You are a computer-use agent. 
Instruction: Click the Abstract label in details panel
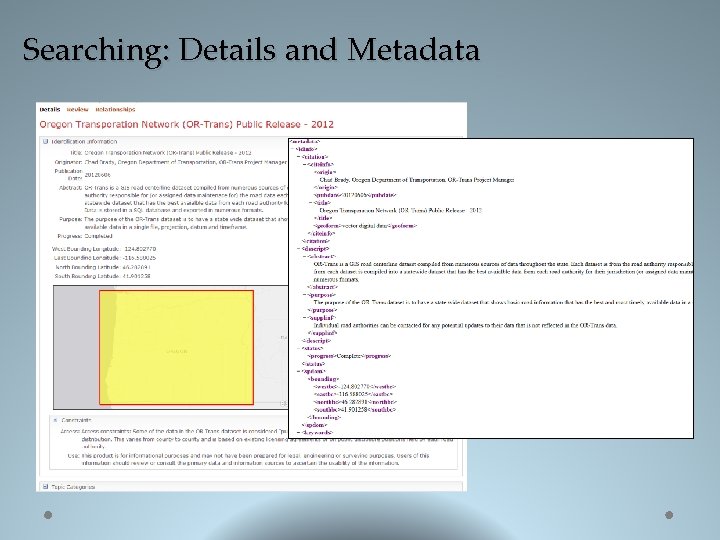click(70, 188)
